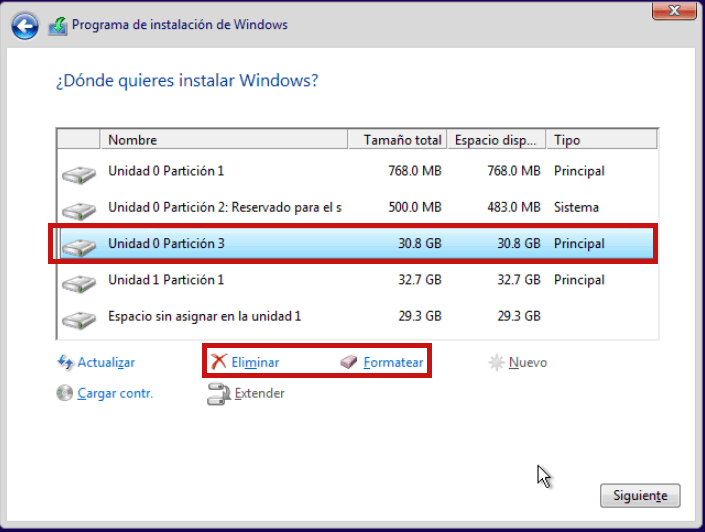Click the 483.0 MB free space value

click(513, 207)
